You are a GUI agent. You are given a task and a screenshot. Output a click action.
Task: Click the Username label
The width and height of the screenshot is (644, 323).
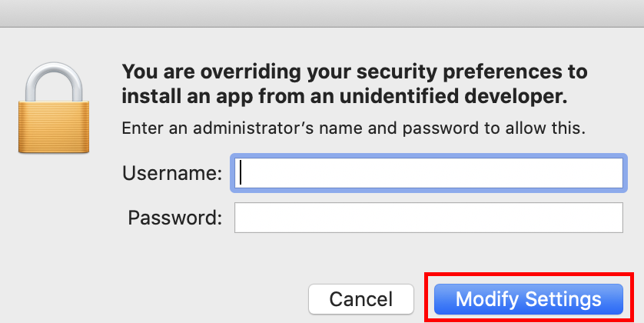[172, 173]
